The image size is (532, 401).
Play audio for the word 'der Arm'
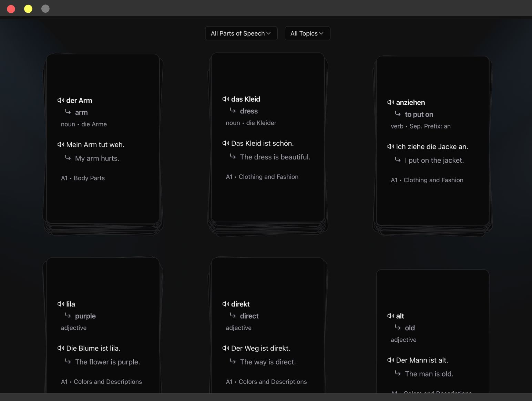pyautogui.click(x=61, y=100)
